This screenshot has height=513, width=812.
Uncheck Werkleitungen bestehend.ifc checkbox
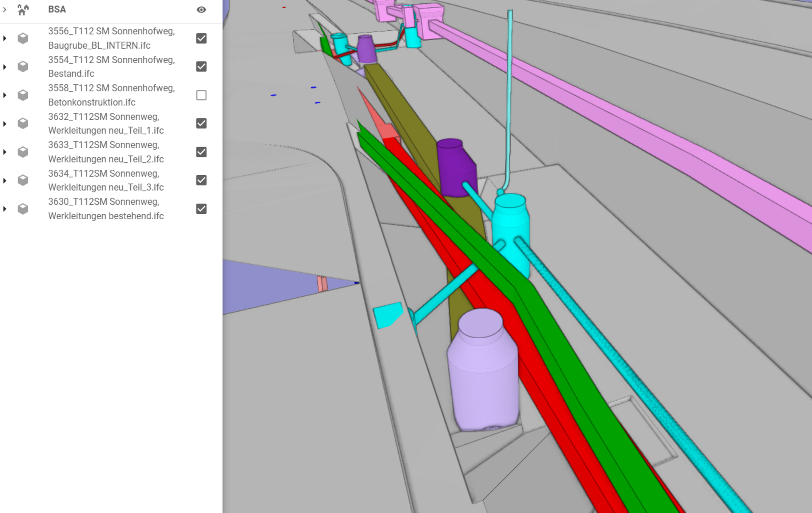click(x=201, y=209)
